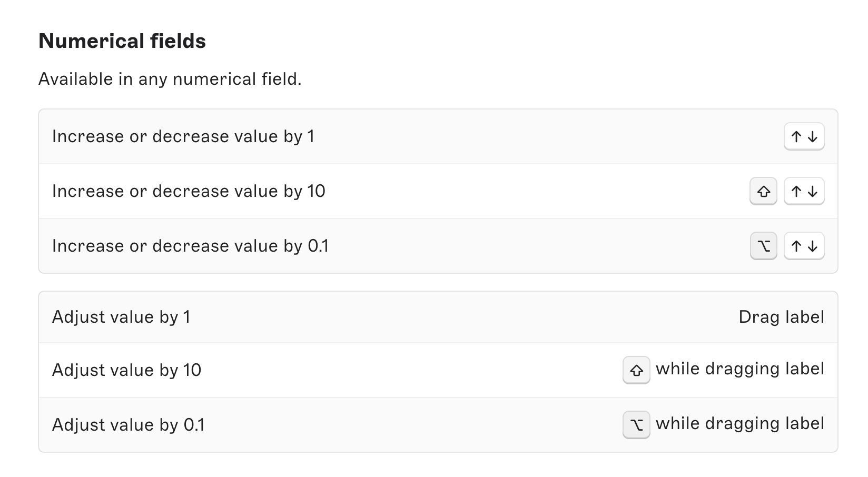
Task: Click 'while dragging label' in the 'Adjust by 10' row
Action: pyautogui.click(x=739, y=369)
